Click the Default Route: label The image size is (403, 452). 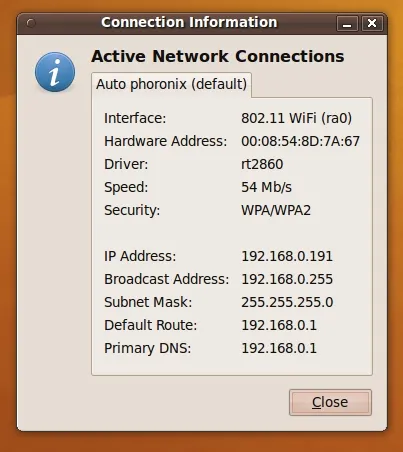pyautogui.click(x=151, y=325)
